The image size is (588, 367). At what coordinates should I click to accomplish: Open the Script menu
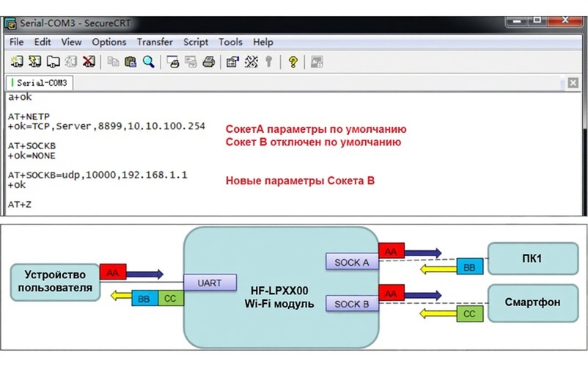(196, 42)
